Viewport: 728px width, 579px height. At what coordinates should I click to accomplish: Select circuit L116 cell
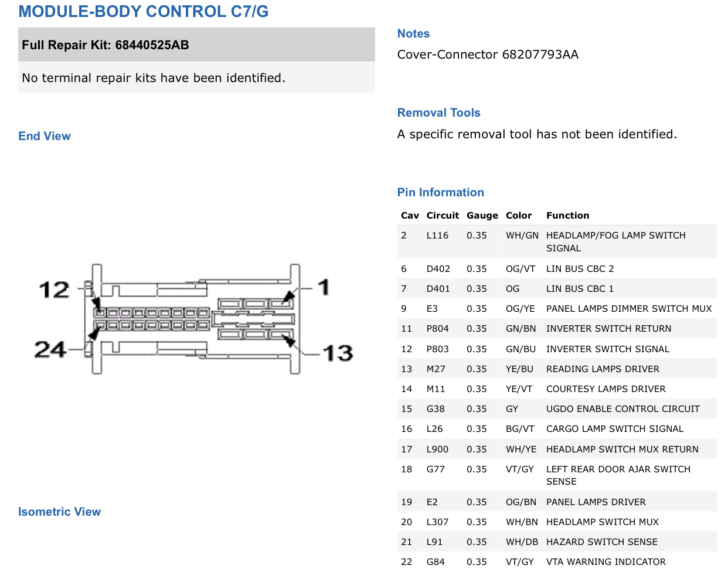point(437,236)
